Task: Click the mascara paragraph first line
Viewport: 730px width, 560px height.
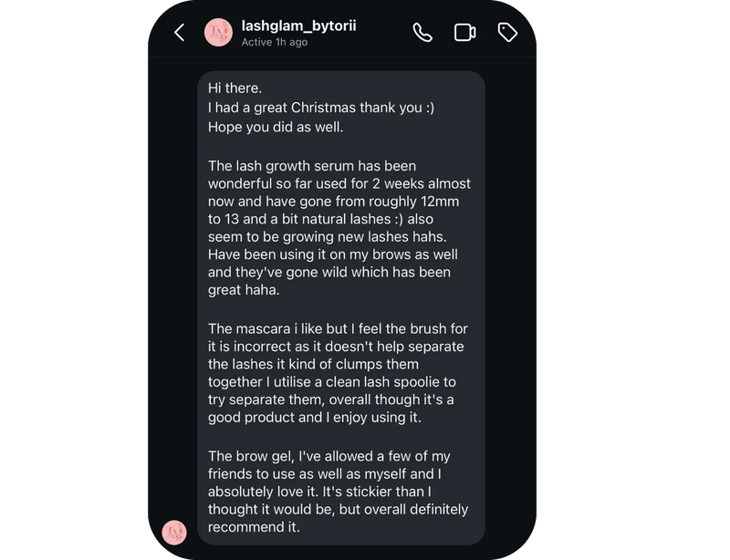Action: [338, 328]
